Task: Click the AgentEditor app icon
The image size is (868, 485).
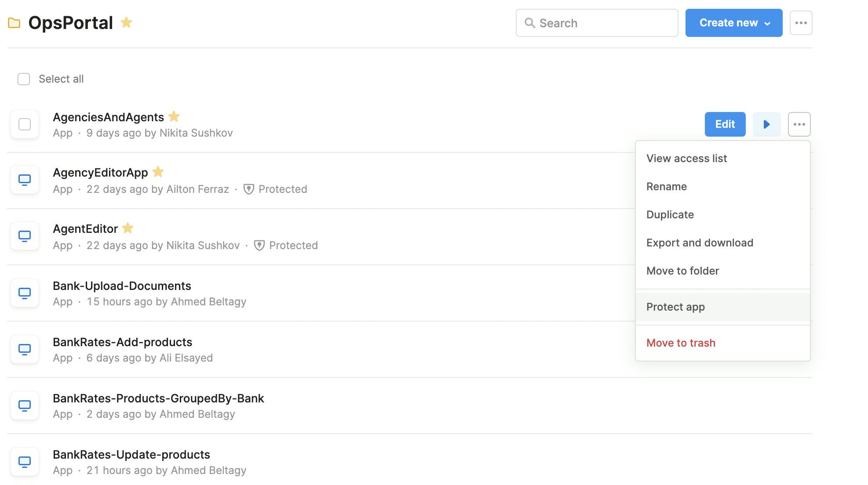Action: [25, 236]
